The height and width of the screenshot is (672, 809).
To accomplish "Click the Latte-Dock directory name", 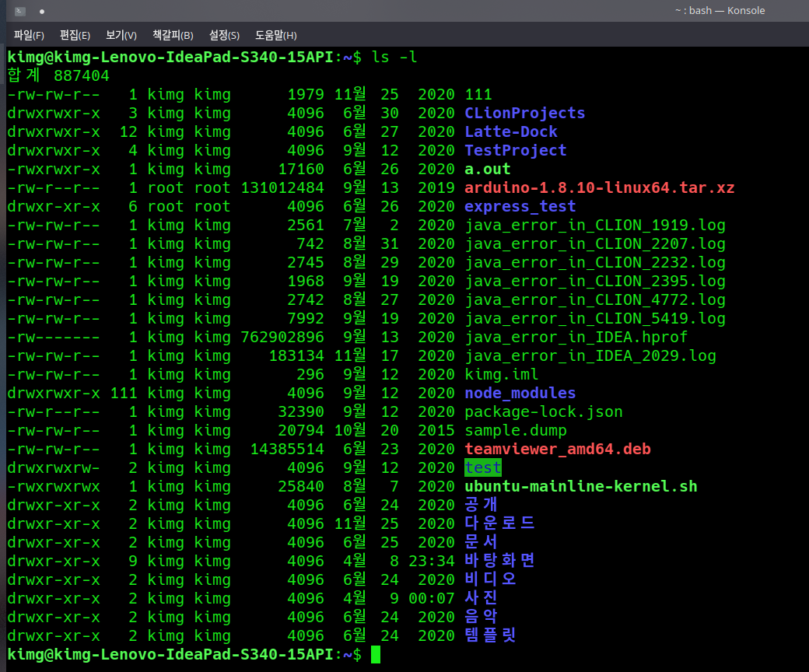I will (511, 131).
